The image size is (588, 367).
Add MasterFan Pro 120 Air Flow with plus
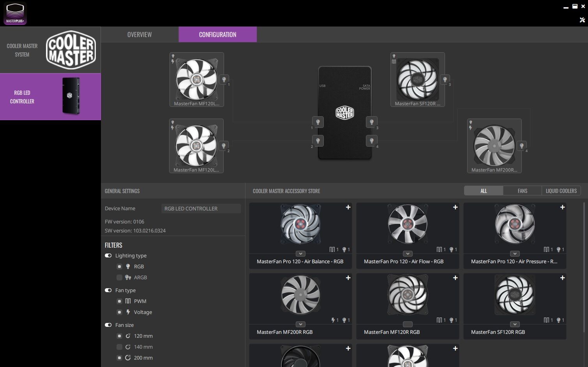(455, 207)
